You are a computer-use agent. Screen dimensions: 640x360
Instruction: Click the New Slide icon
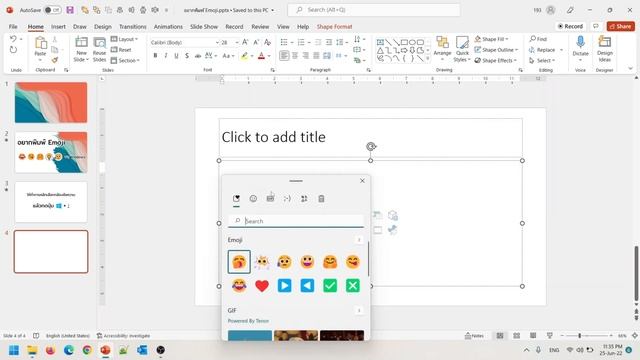point(81,42)
